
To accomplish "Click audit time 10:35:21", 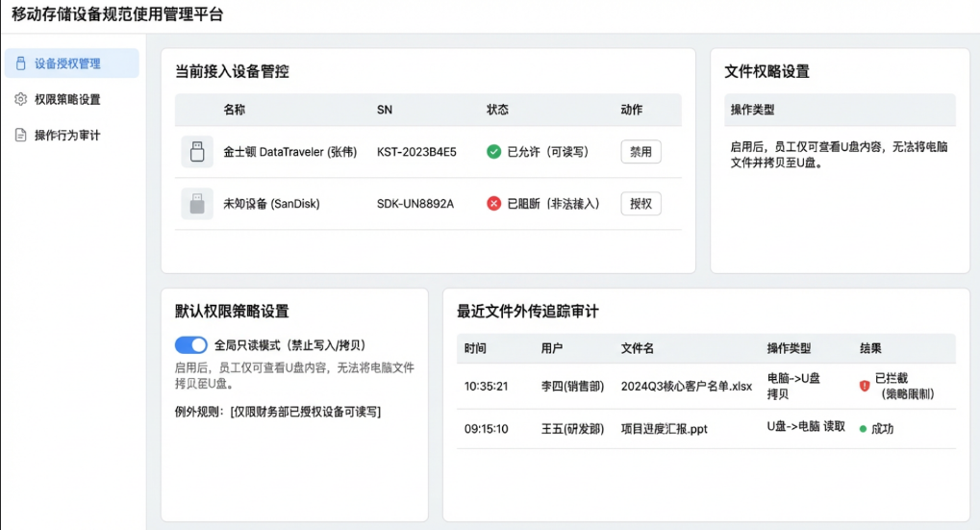I will 486,387.
